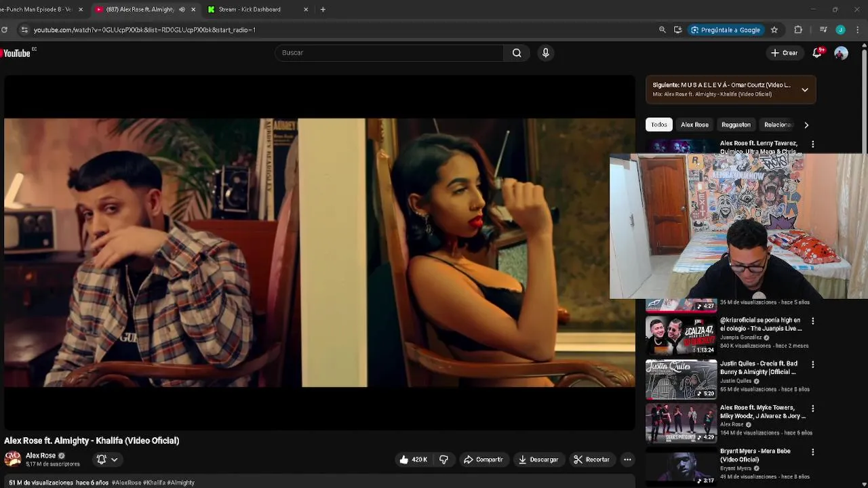
Task: Open the YouTube notifications bell
Action: pos(817,53)
